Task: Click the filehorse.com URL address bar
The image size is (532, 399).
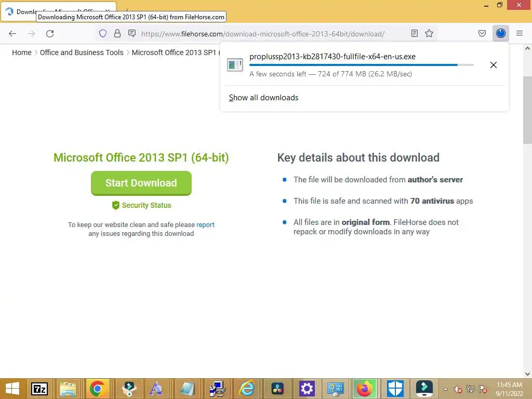Action: pos(262,34)
